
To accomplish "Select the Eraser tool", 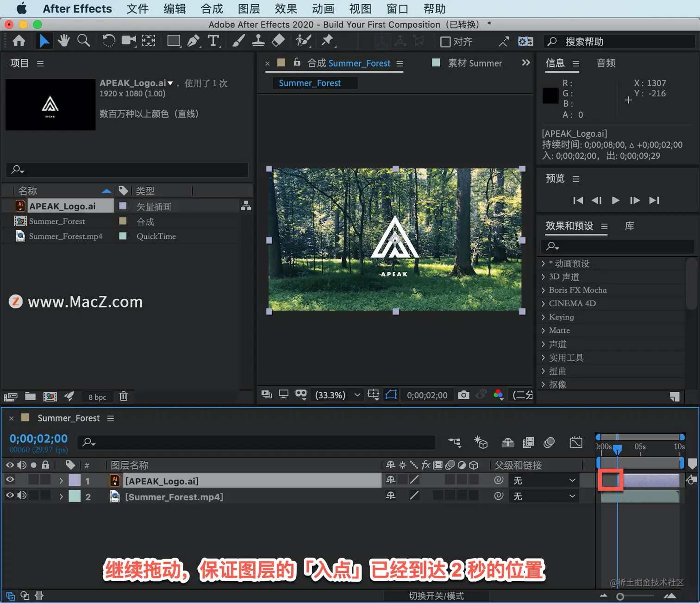I will pos(278,41).
